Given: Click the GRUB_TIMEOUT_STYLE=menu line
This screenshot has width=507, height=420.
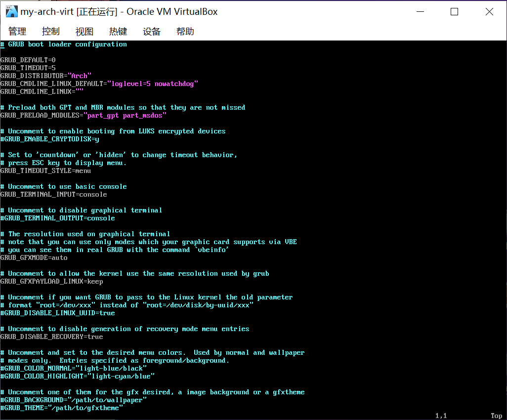Looking at the screenshot, I should click(45, 170).
